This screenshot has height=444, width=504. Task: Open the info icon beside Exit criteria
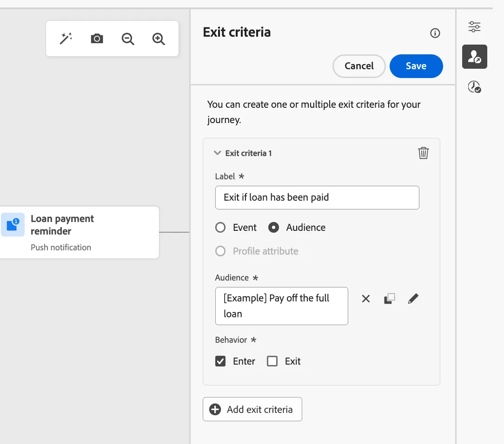[435, 33]
